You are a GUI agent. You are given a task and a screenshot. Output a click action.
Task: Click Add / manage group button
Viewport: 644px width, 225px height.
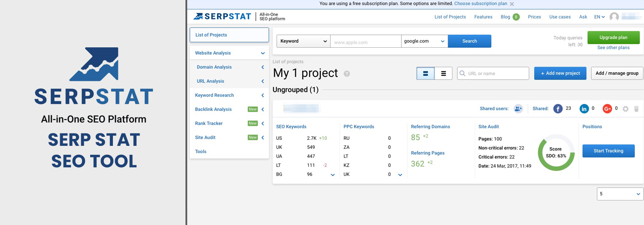click(x=617, y=73)
